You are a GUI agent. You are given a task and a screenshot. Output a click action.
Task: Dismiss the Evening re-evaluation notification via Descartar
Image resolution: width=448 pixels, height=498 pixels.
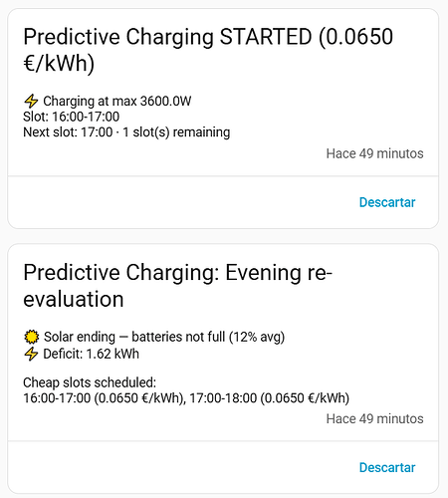tap(387, 467)
